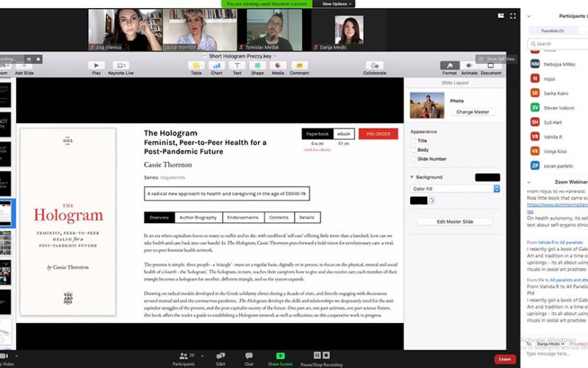
Task: Click the background color wheel icon
Action: (x=431, y=200)
